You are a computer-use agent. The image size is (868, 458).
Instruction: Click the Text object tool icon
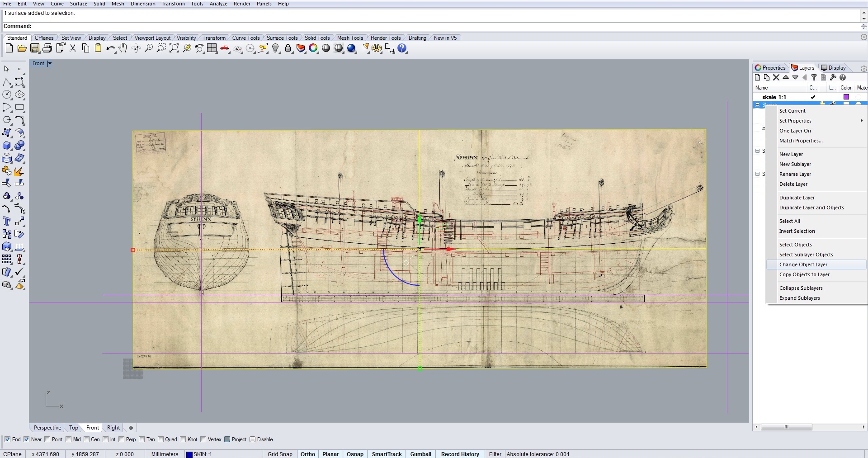pyautogui.click(x=7, y=222)
